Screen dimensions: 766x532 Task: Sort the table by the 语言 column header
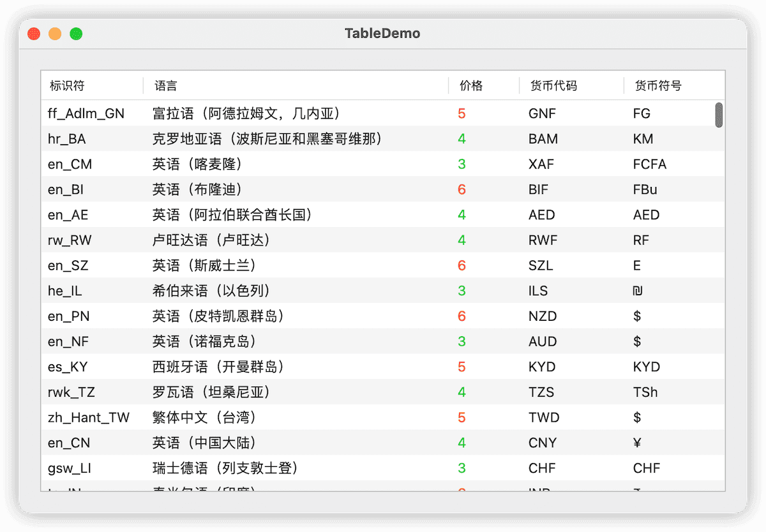pos(165,85)
